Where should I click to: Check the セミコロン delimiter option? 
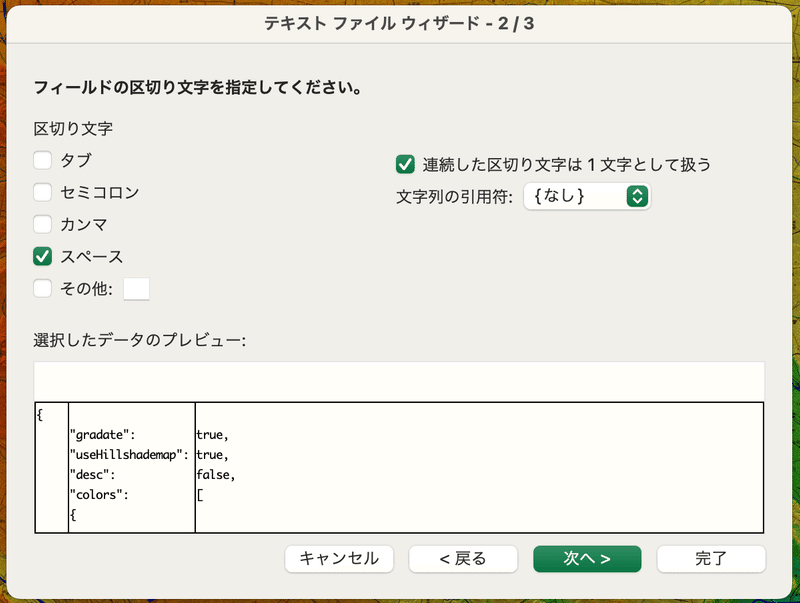[42, 192]
